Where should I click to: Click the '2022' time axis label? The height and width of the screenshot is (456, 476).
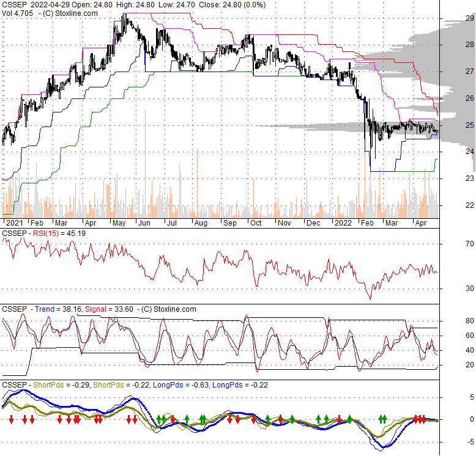[x=343, y=223]
